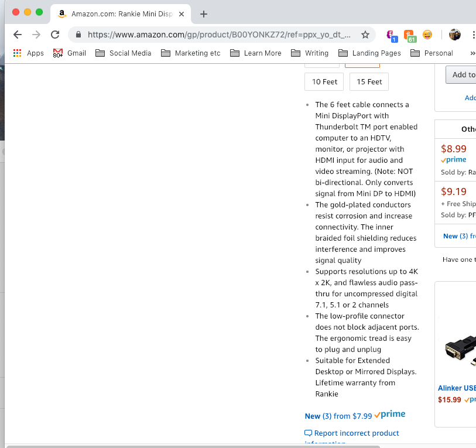Open the Alinker USB product link
Viewport: 476px width, 448px height.
point(457,388)
